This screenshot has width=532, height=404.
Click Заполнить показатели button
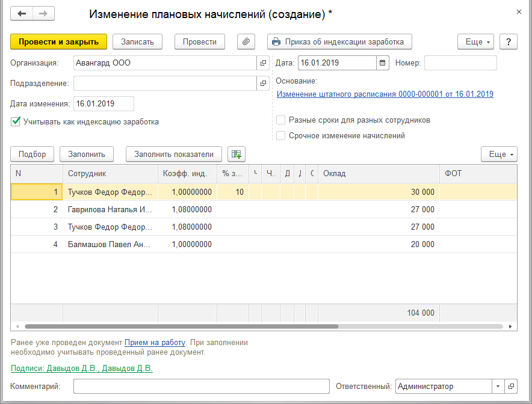point(174,155)
